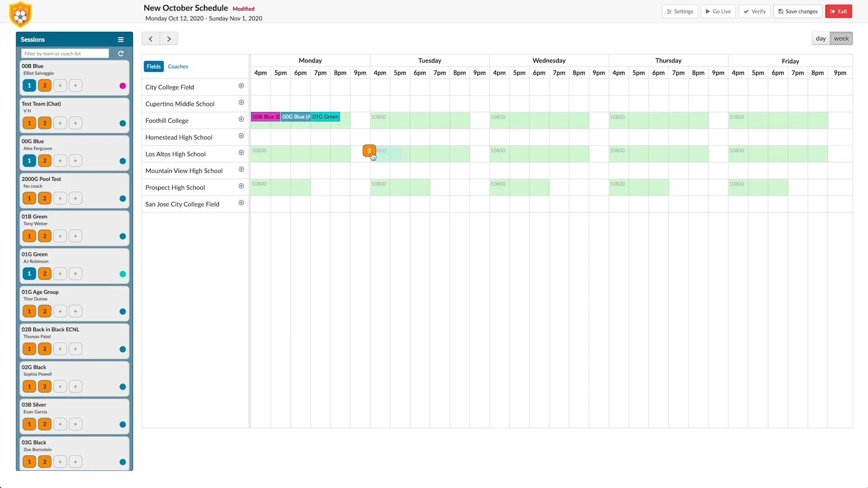This screenshot has width=868, height=488.
Task: Click the blue color dot for 03G Black
Action: (x=123, y=462)
